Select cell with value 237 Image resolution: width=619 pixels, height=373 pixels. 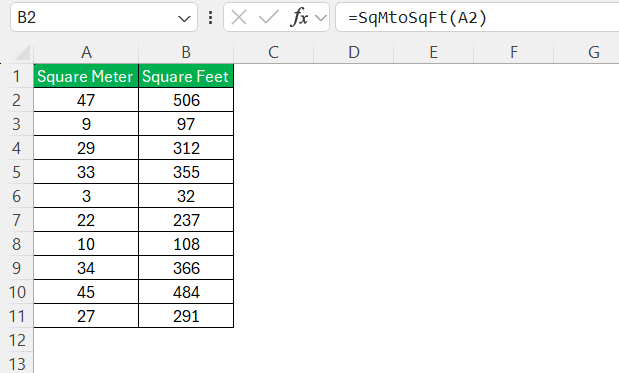[x=186, y=220]
